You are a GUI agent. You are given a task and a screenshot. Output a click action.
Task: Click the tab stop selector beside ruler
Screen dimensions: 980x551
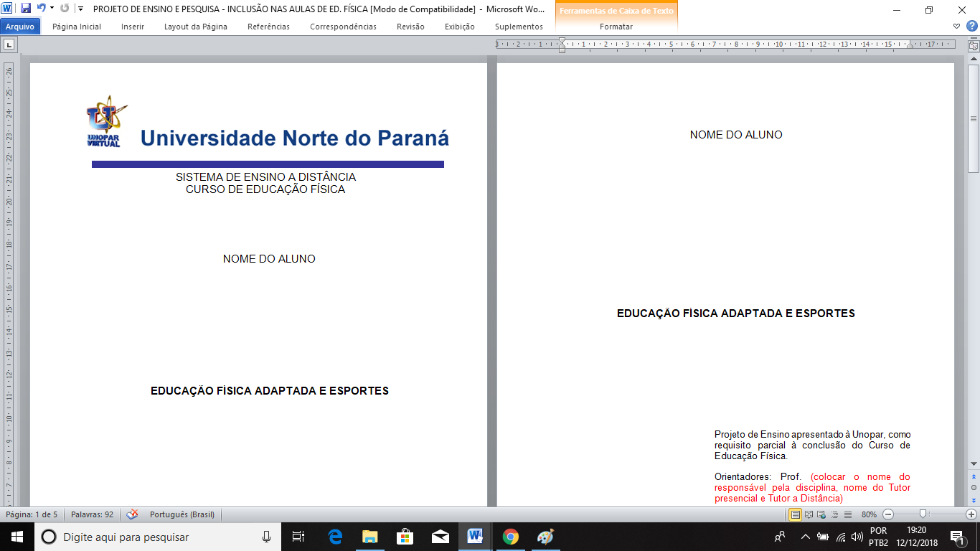point(9,44)
